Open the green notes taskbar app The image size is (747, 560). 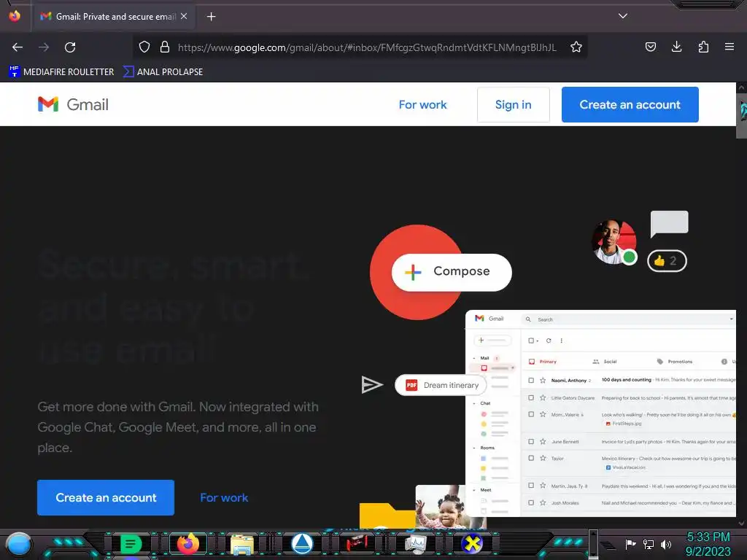(131, 544)
